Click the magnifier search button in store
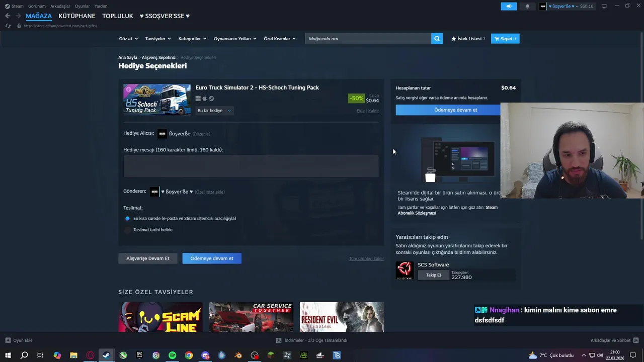Screen dimensions: 644x362 (x=437, y=38)
